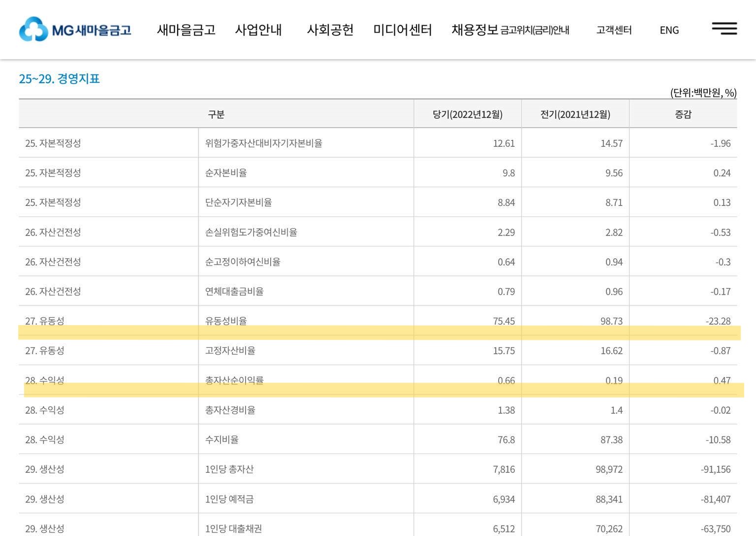
Task: Select the 유동성비율 row label
Action: click(226, 321)
